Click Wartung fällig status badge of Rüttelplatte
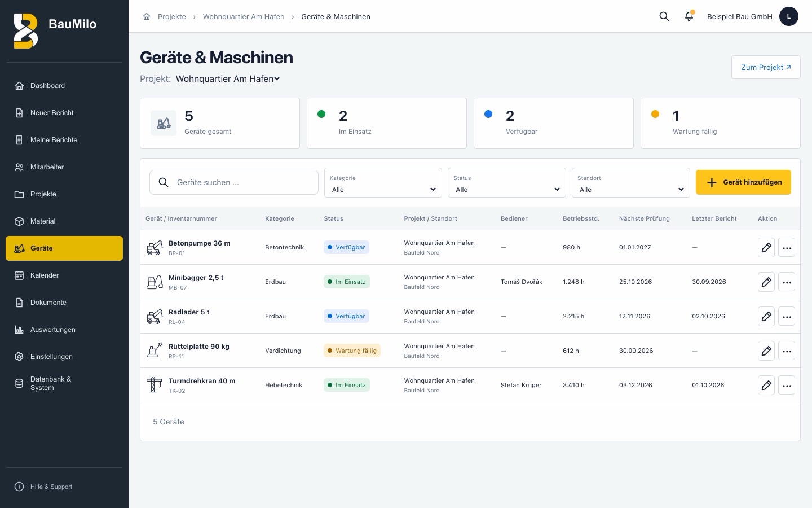 click(352, 351)
